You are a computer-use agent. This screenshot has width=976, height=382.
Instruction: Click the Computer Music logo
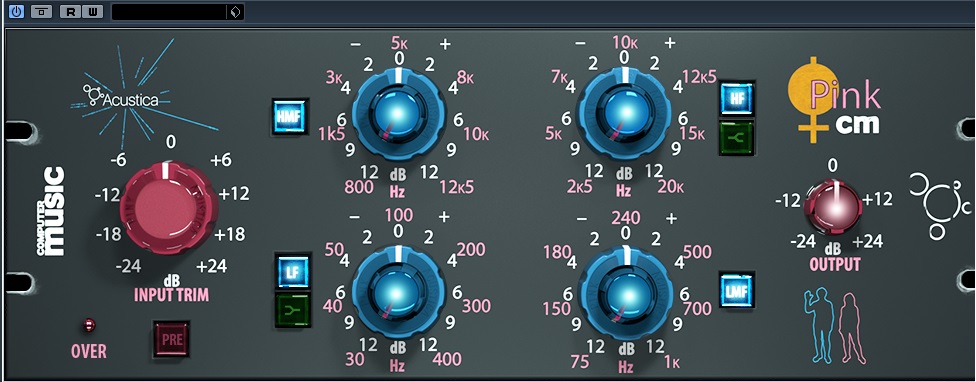click(50, 212)
